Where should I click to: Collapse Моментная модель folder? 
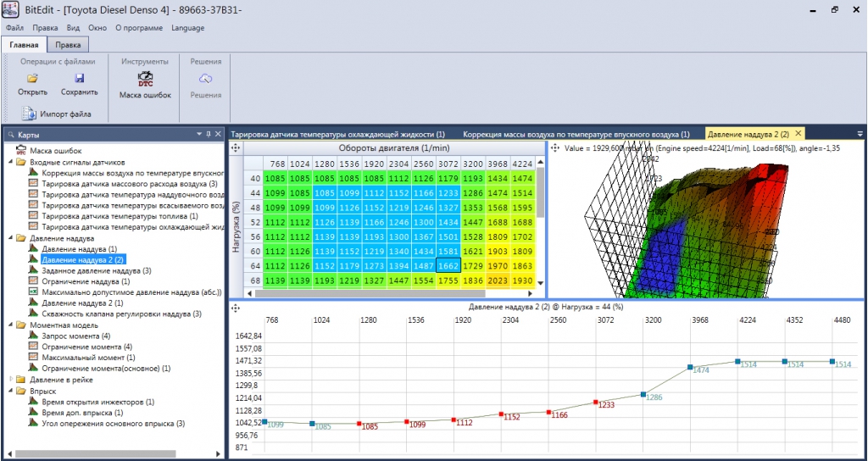click(x=12, y=325)
